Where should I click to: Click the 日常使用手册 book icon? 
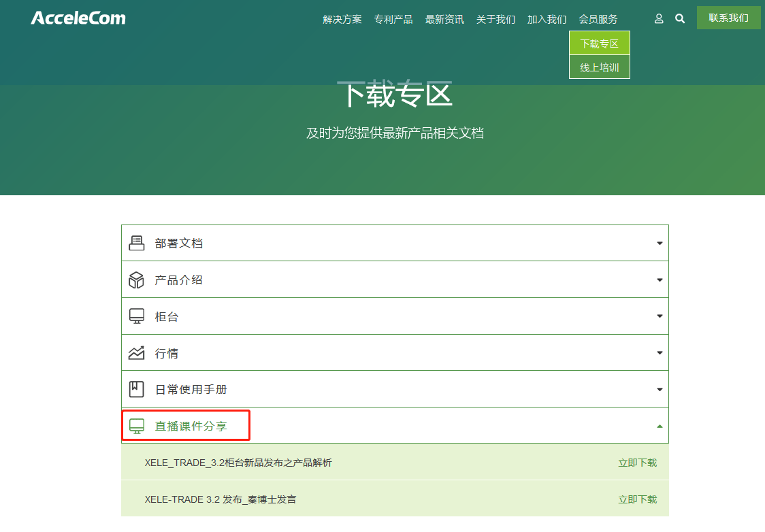[137, 389]
